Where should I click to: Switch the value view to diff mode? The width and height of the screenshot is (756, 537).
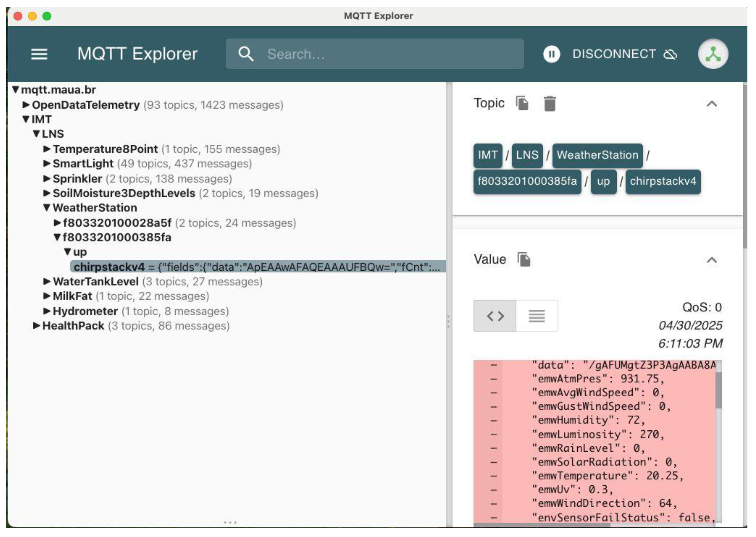495,316
